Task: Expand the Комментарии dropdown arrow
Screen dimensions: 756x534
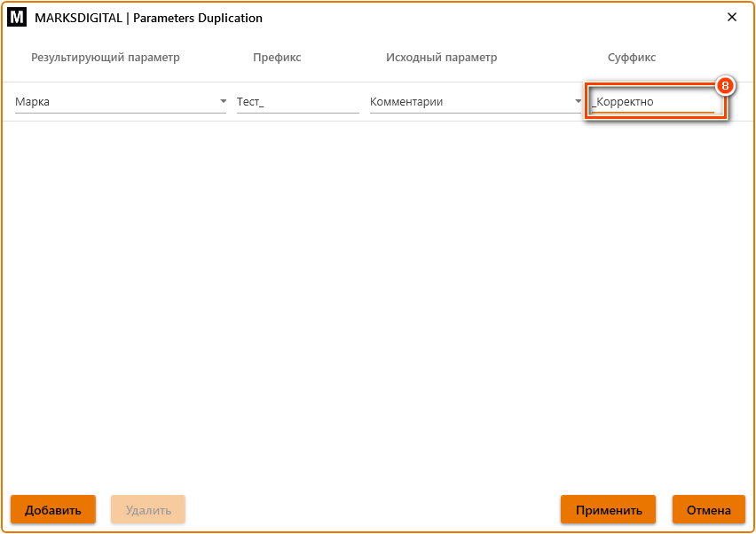Action: coord(578,102)
